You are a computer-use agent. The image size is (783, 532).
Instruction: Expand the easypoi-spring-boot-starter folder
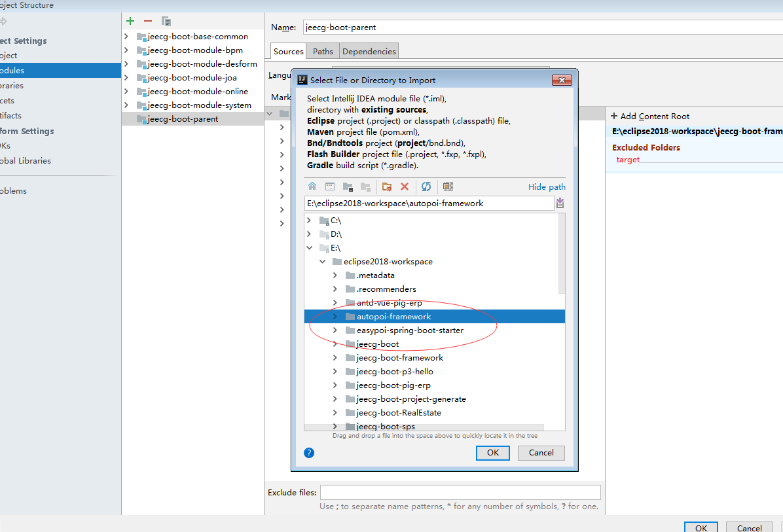click(x=335, y=330)
